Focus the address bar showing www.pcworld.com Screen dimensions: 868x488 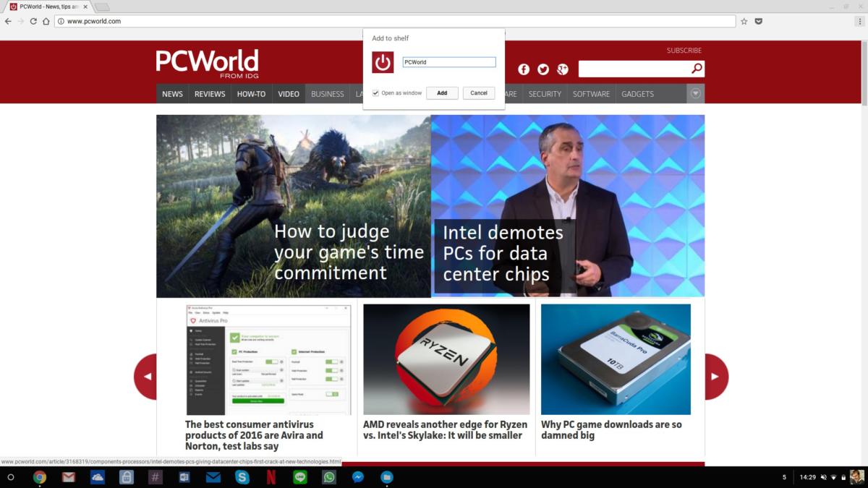[395, 21]
